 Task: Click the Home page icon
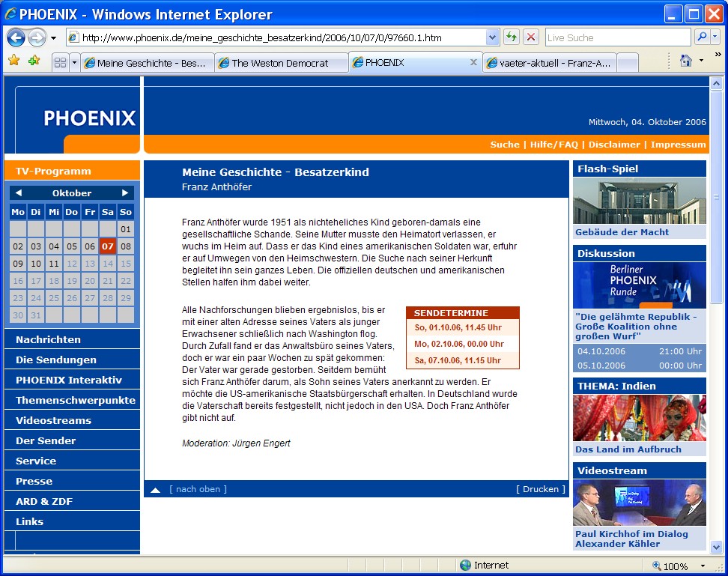point(686,61)
